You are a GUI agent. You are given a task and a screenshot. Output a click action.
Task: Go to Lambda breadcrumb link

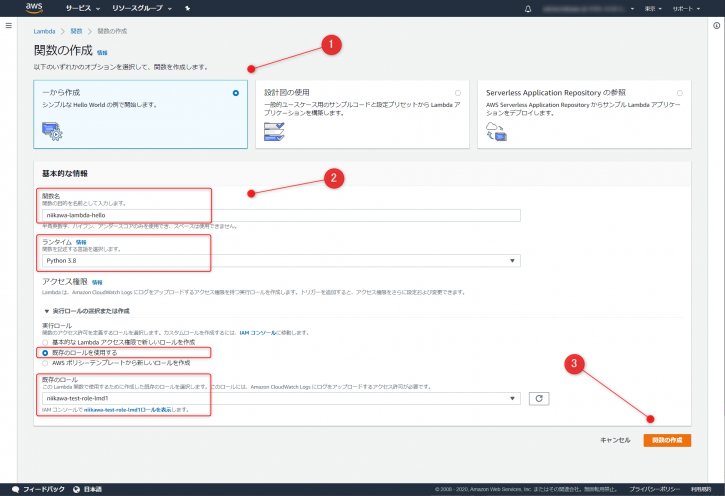click(44, 31)
